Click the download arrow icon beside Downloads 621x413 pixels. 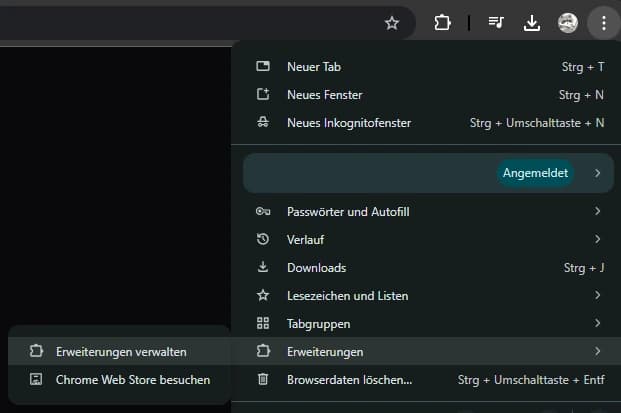(x=263, y=267)
